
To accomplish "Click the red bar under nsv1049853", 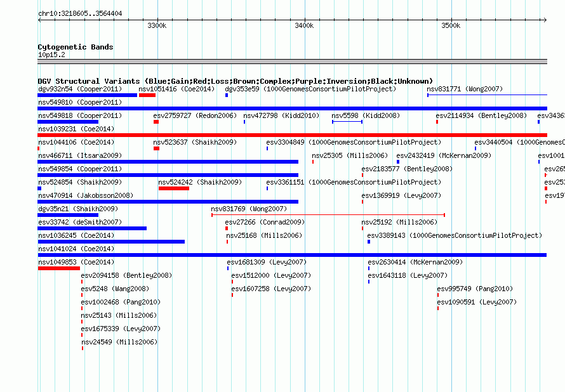I will 59,268.
